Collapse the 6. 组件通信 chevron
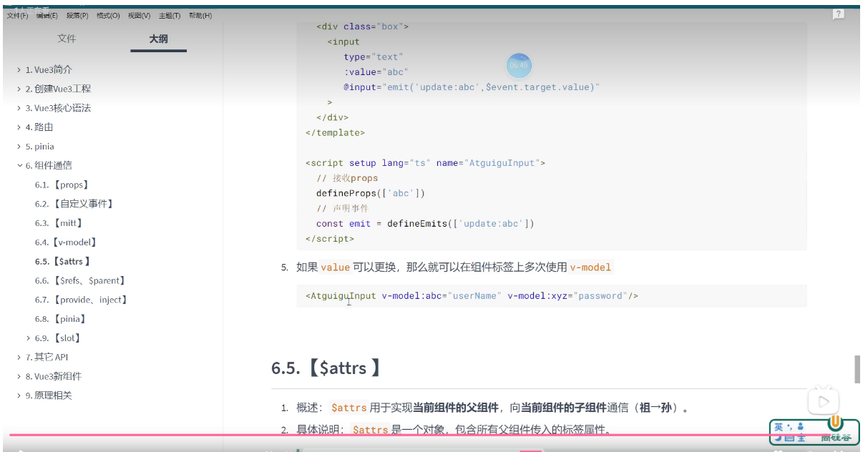Screen dimensions: 868x452 point(19,166)
